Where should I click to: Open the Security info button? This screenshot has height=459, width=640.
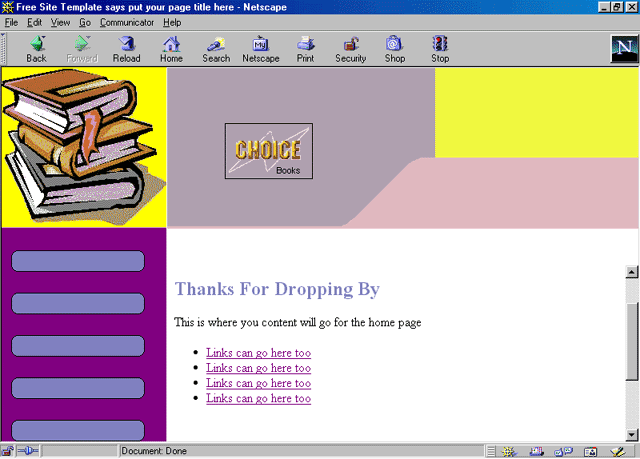pos(350,49)
